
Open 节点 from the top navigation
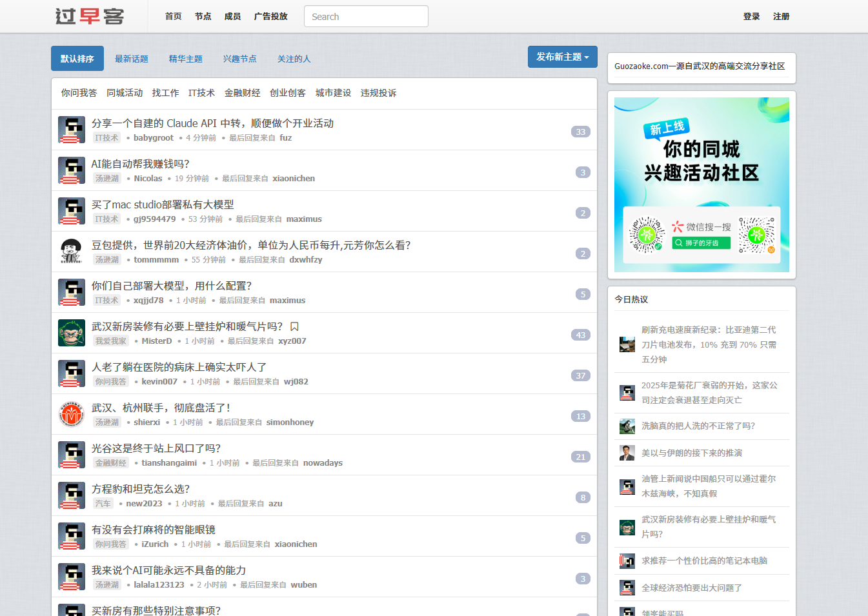pos(203,16)
